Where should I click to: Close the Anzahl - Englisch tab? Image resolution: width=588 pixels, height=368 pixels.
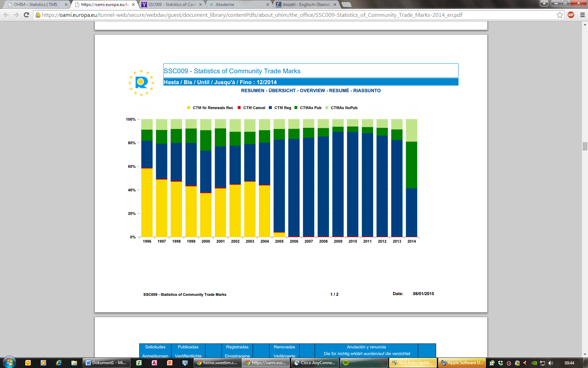335,5
